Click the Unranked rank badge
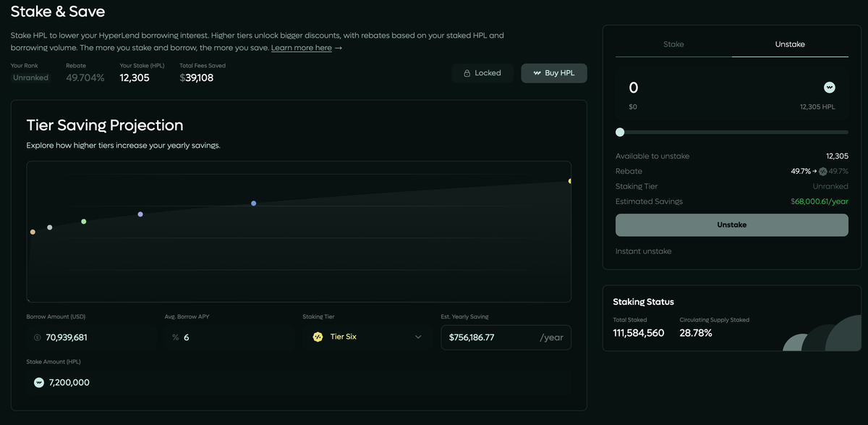The image size is (868, 425). click(30, 77)
